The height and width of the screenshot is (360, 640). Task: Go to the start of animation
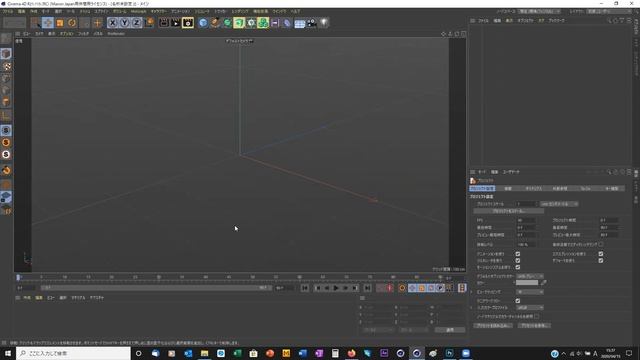[x=305, y=288]
